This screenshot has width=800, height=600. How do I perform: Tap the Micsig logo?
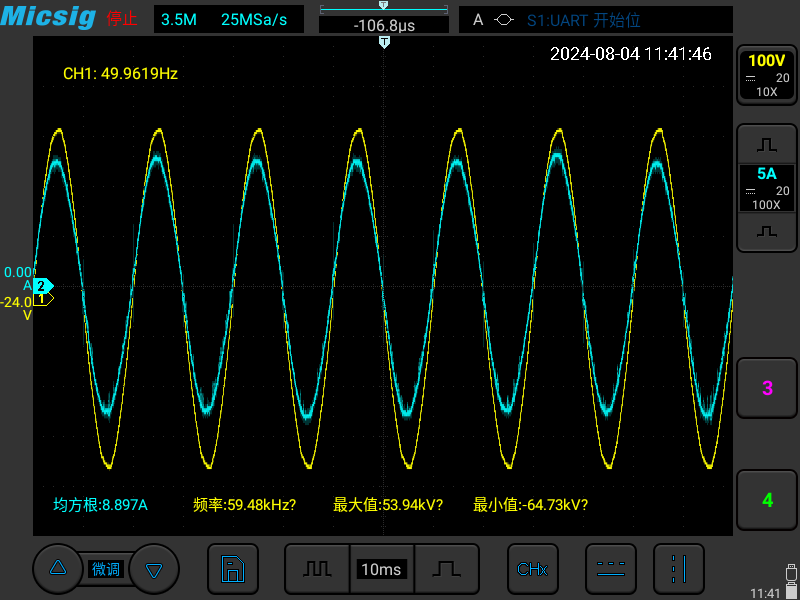point(48,16)
